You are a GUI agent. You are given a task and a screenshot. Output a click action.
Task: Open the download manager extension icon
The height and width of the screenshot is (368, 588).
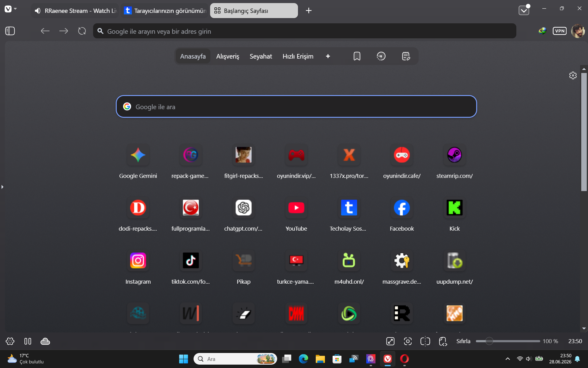point(543,31)
